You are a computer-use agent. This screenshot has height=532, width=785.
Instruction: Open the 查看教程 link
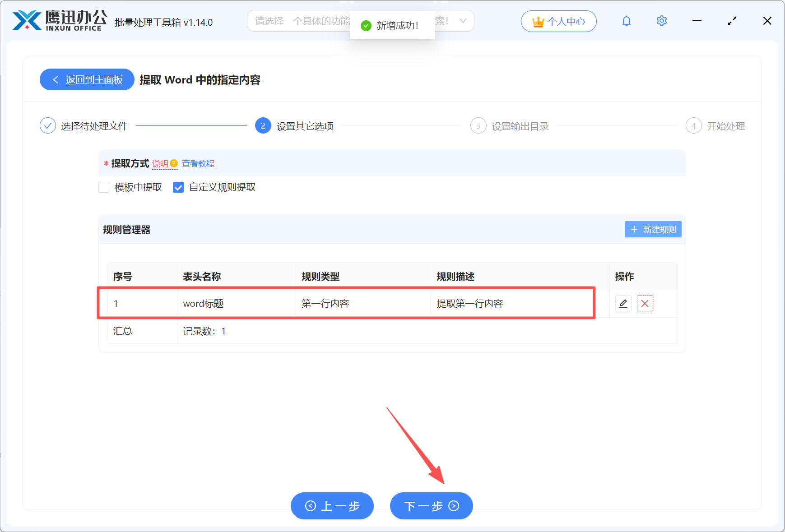pos(198,163)
